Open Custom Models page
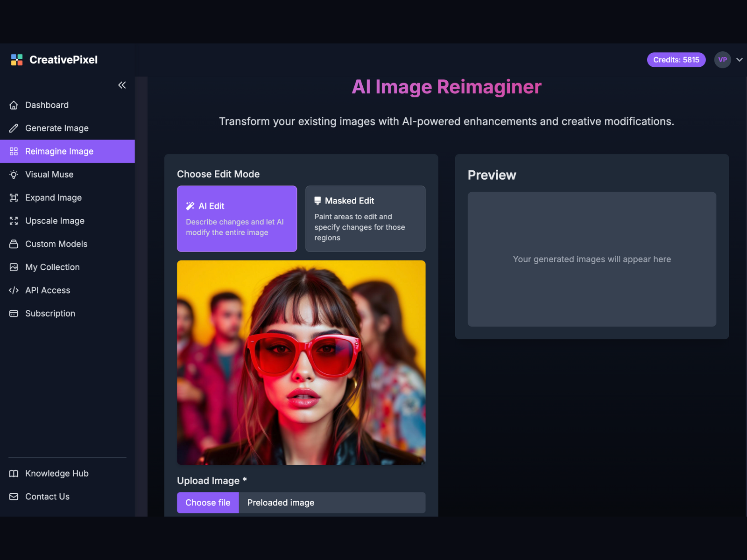Image resolution: width=747 pixels, height=560 pixels. [67, 244]
